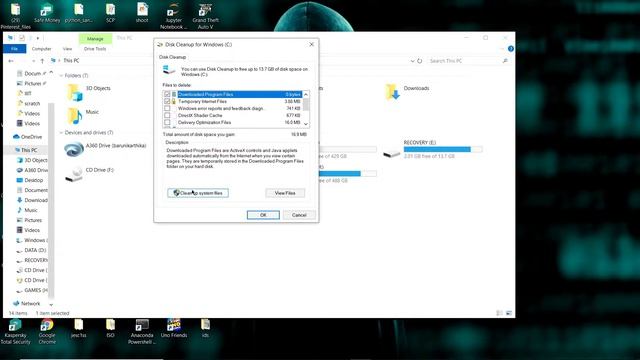Select DATA (D:) in navigation pane
640x360 pixels.
(x=31, y=250)
